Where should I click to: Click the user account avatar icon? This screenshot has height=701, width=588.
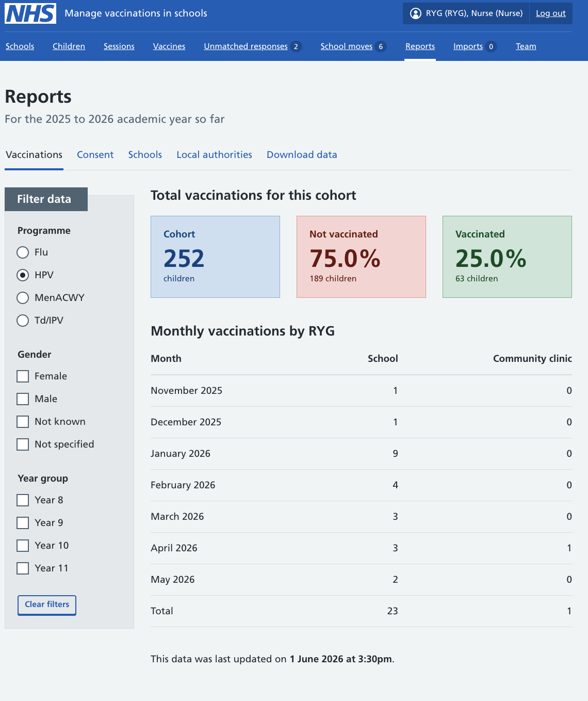(416, 13)
